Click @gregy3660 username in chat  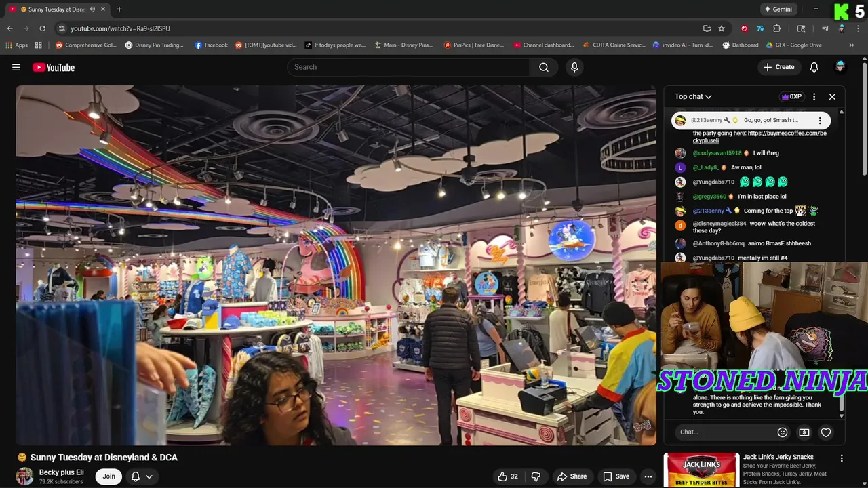pos(709,197)
